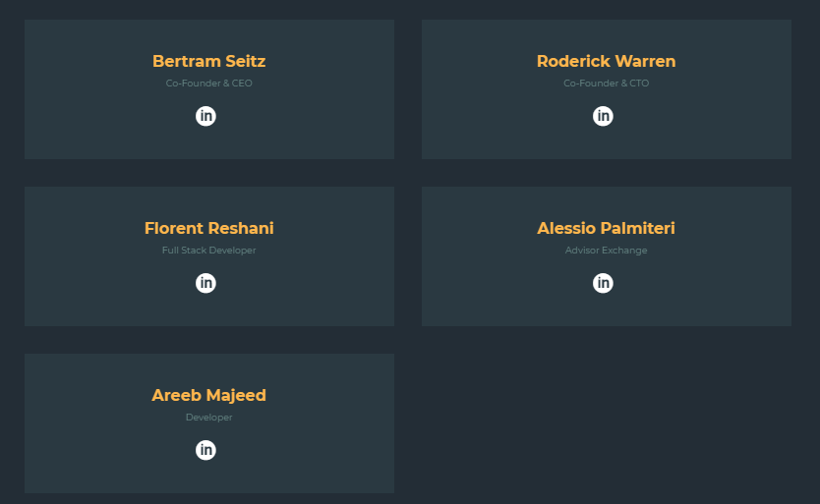Click the Co-Founder & CTO subtitle
This screenshot has height=504, width=820.
pos(606,84)
